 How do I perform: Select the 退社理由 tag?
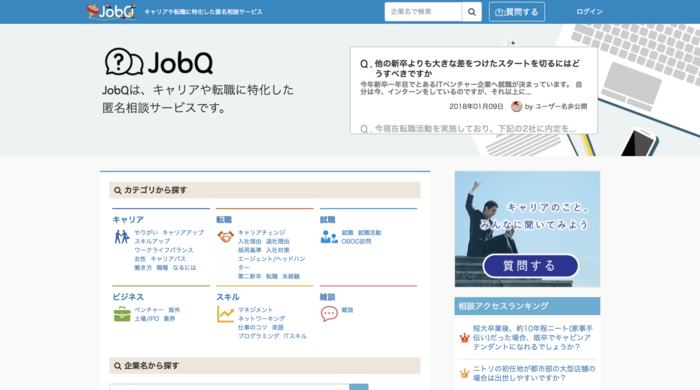[278, 241]
